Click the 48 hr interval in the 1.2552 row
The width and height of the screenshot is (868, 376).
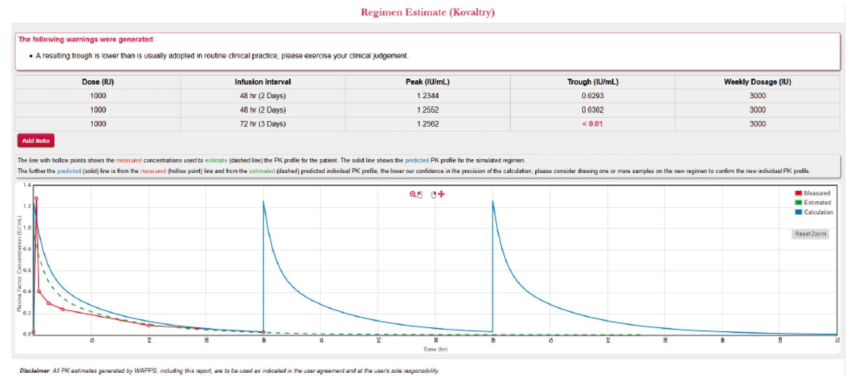pyautogui.click(x=263, y=110)
